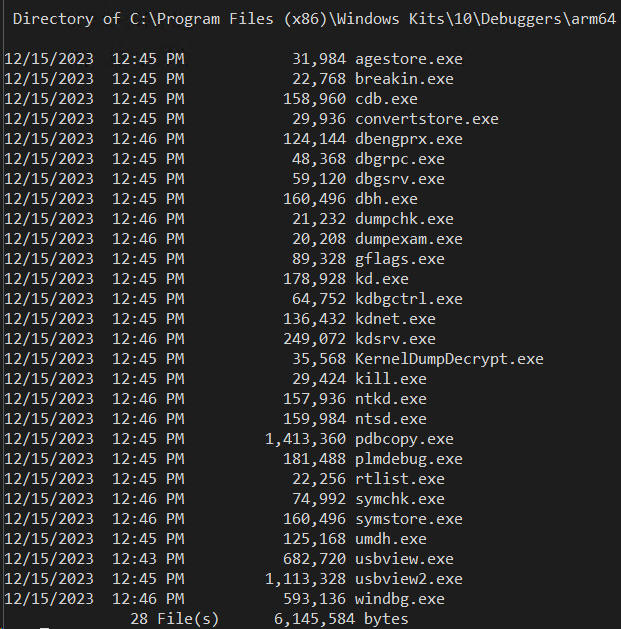
Task: Click the usbview2.exe entry
Action: [408, 579]
